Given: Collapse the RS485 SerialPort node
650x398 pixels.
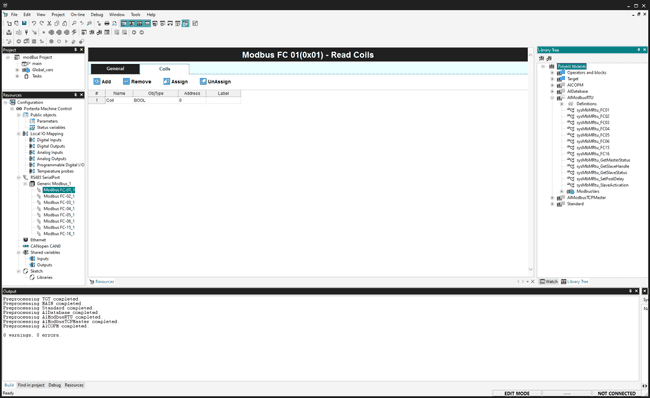Looking at the screenshot, I should [x=19, y=177].
